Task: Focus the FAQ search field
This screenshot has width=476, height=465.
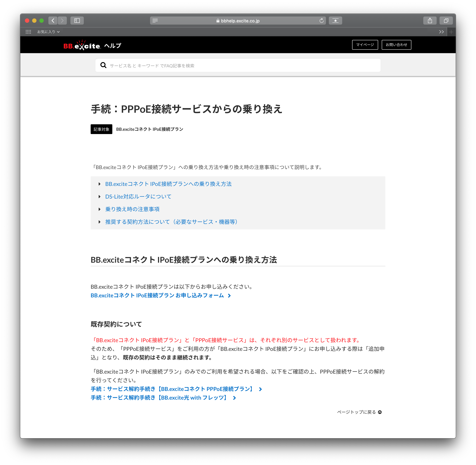Action: (x=238, y=65)
